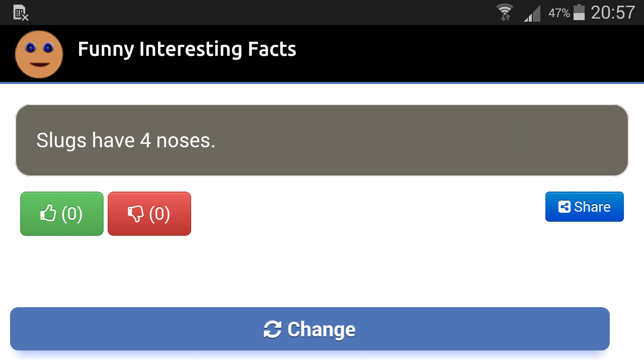Load a new fact with Change button
The width and height of the screenshot is (644, 362).
coord(310,329)
